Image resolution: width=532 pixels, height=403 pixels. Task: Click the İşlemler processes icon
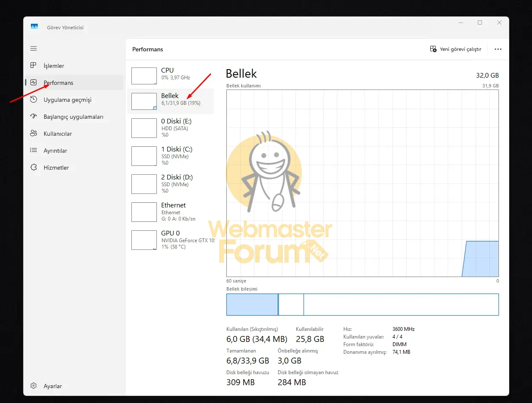[33, 65]
